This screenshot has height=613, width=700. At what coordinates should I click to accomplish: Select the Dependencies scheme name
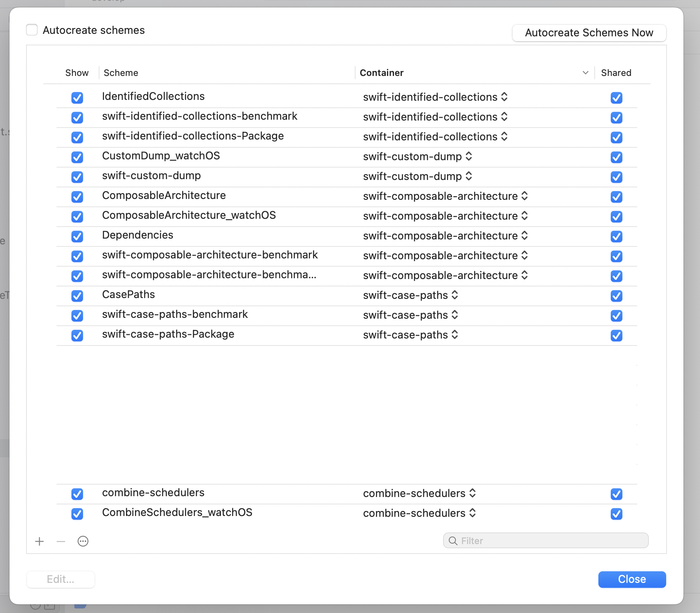[138, 235]
